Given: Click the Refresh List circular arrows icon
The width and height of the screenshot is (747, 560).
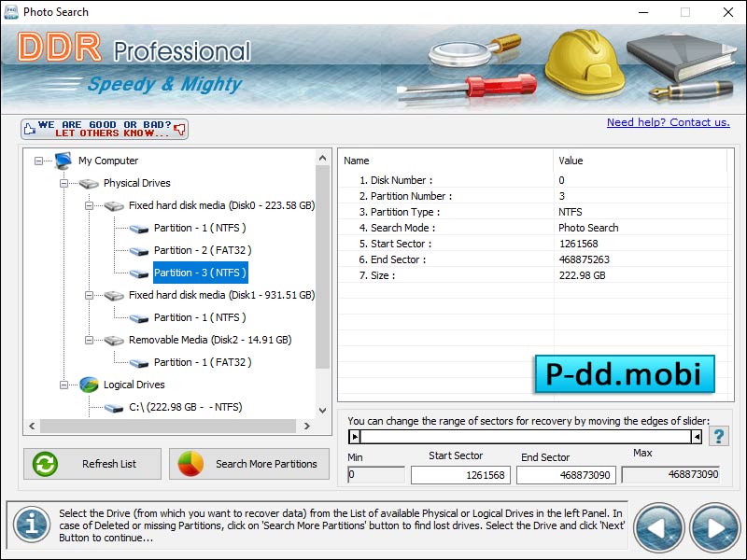Looking at the screenshot, I should (45, 464).
